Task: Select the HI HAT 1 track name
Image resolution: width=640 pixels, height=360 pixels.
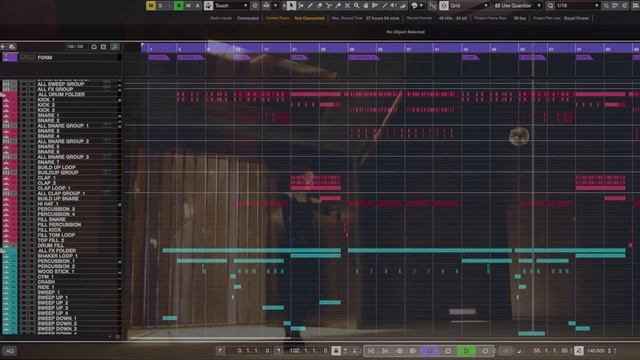Action: 48,204
